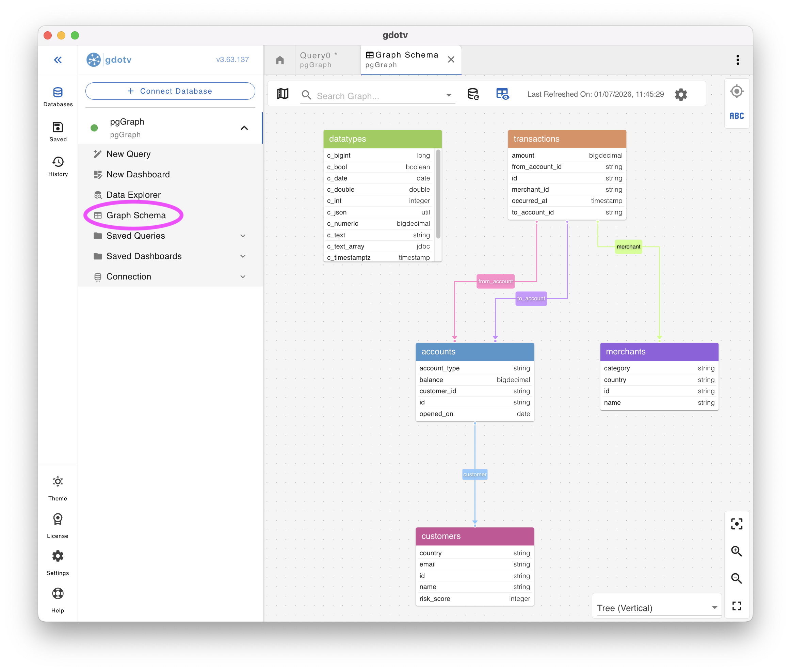
Task: Open the Help section
Action: coord(58,600)
